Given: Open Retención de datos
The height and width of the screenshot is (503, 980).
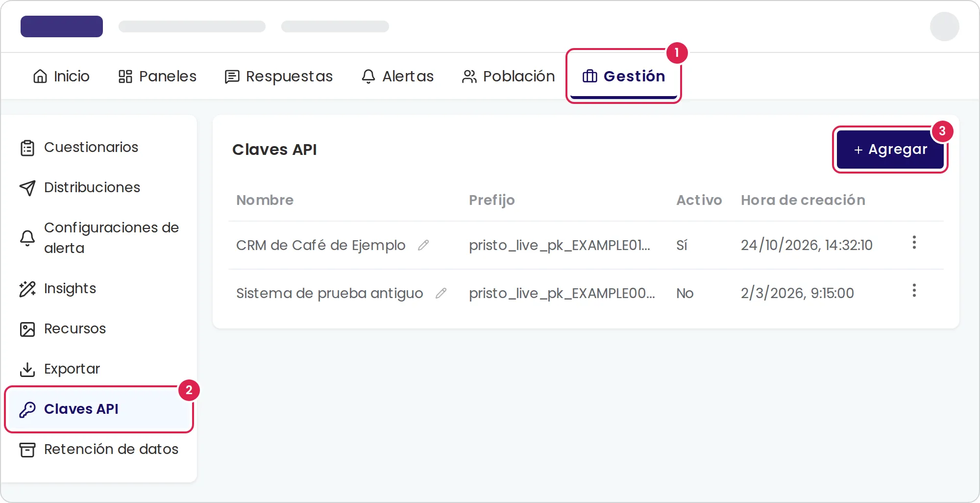Looking at the screenshot, I should 99,449.
